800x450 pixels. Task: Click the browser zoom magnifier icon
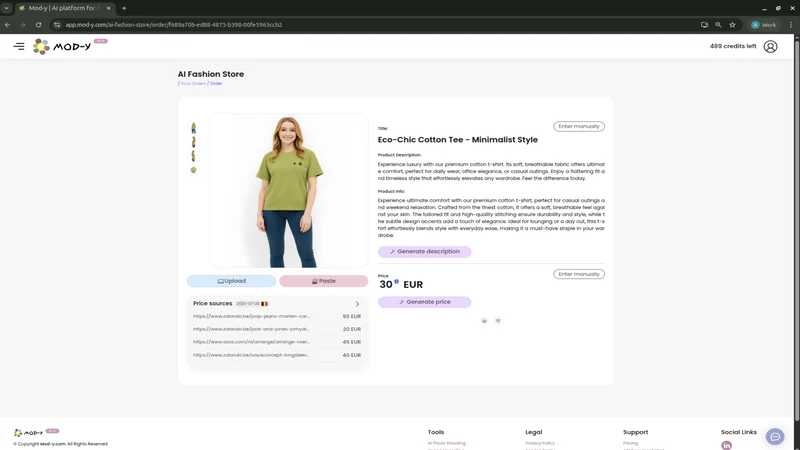coord(718,24)
